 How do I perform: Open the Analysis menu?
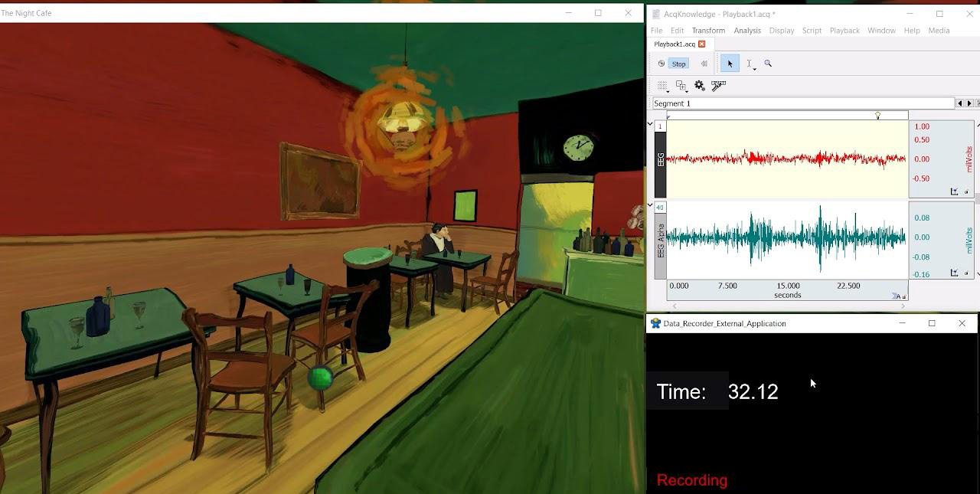747,31
